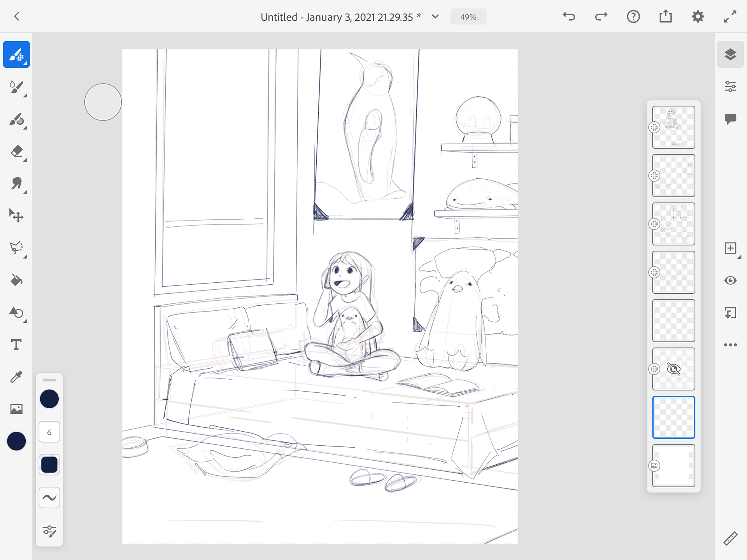This screenshot has height=560, width=747.
Task: Open the dark navy color chip
Action: [x=16, y=441]
